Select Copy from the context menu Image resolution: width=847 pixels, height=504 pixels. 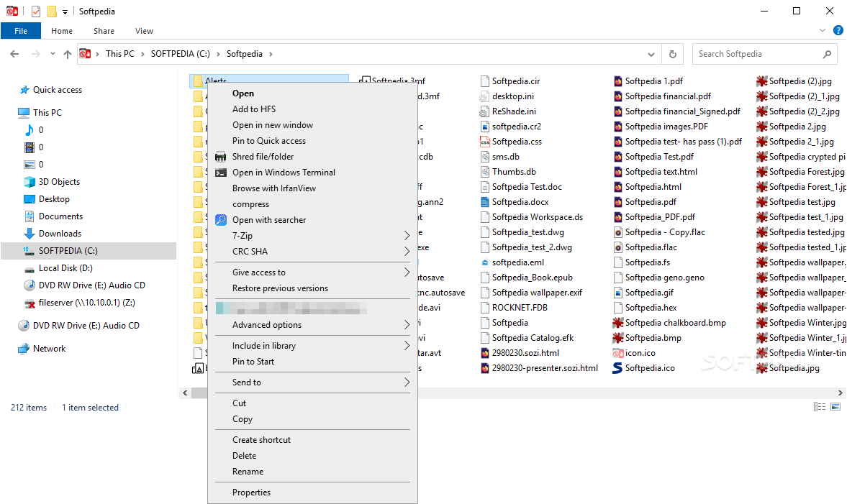[243, 419]
